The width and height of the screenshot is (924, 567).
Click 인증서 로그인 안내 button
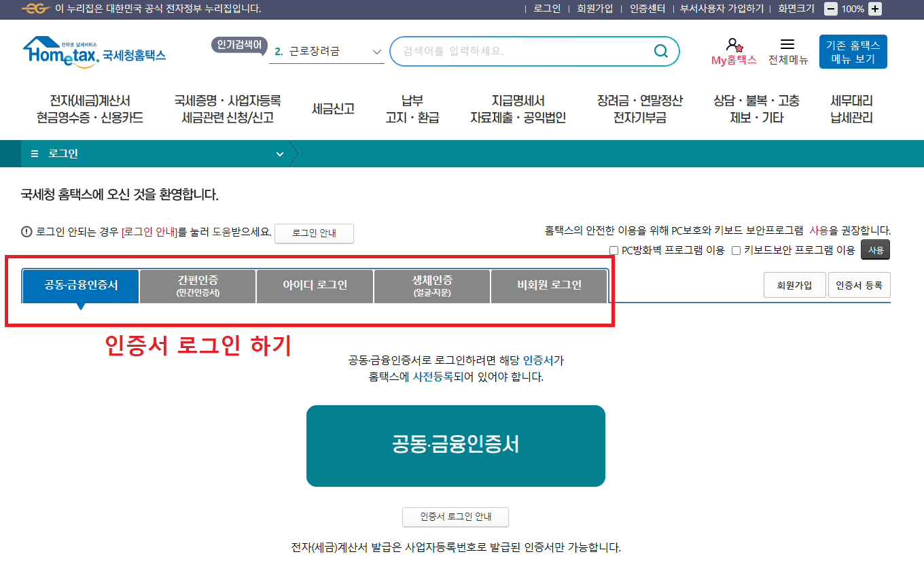[x=455, y=517]
